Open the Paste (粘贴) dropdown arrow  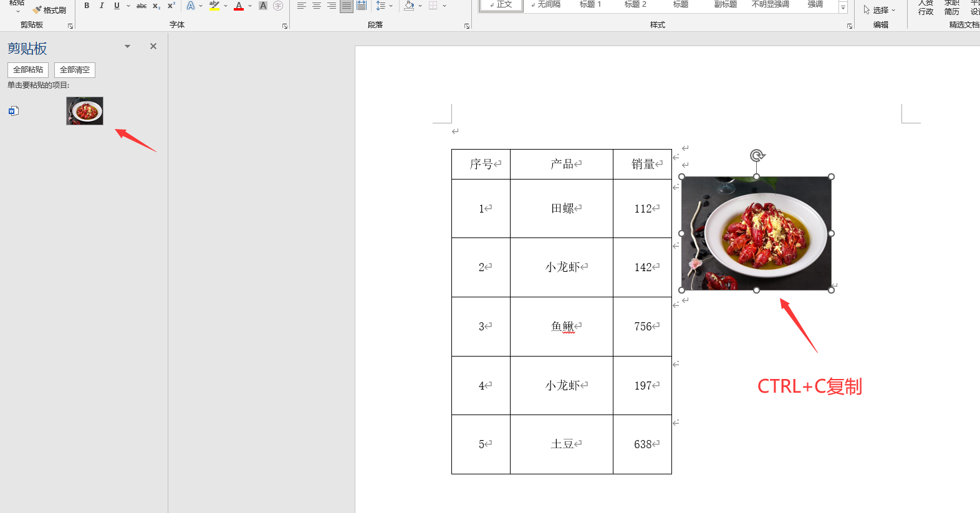pyautogui.click(x=17, y=11)
